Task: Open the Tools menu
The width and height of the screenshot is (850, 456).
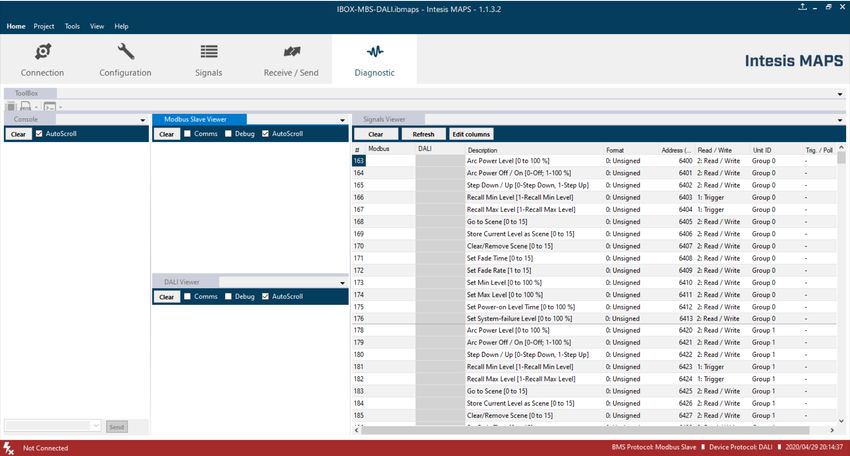Action: click(72, 26)
